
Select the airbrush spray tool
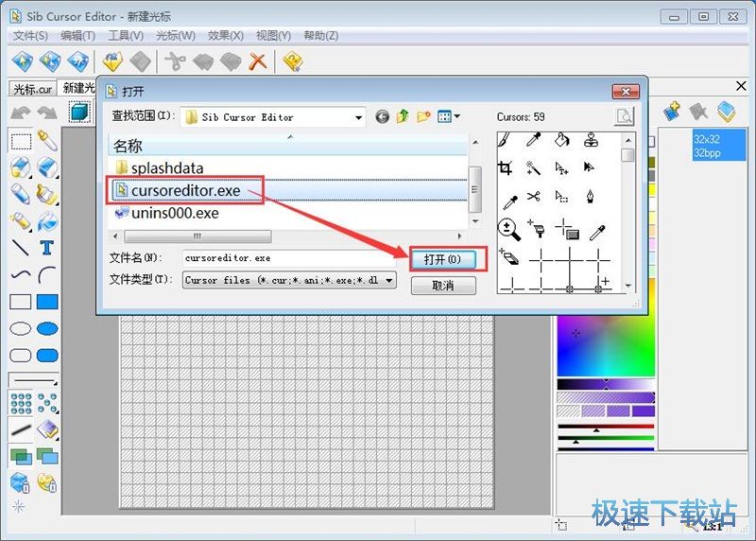[x=20, y=221]
